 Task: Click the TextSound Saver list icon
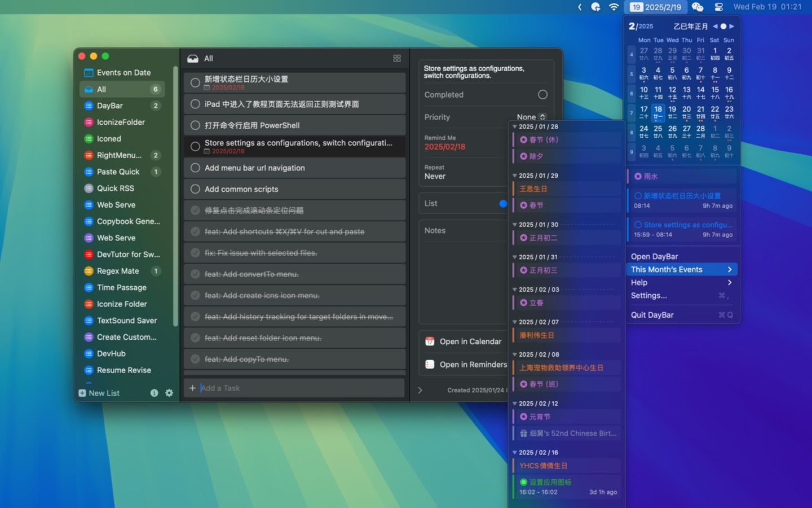tap(89, 321)
